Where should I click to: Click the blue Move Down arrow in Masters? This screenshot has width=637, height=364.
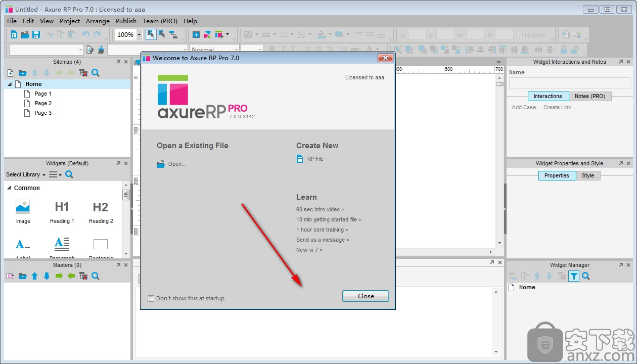[x=47, y=276]
